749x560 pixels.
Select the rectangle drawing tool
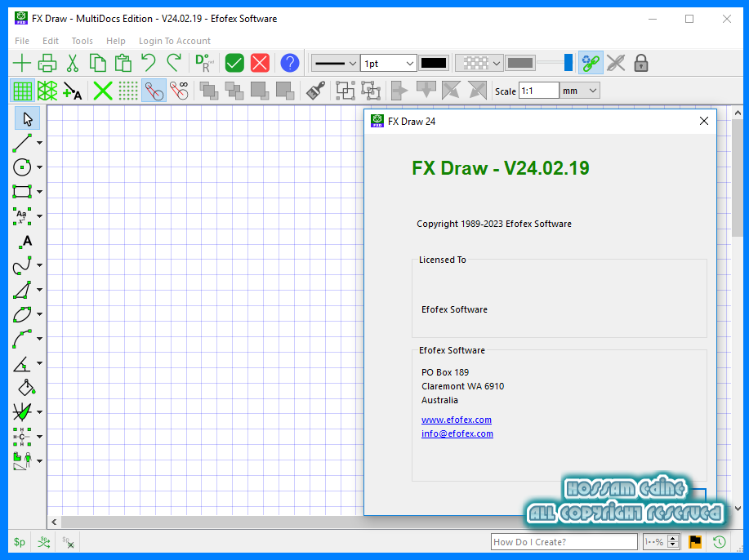pyautogui.click(x=22, y=192)
